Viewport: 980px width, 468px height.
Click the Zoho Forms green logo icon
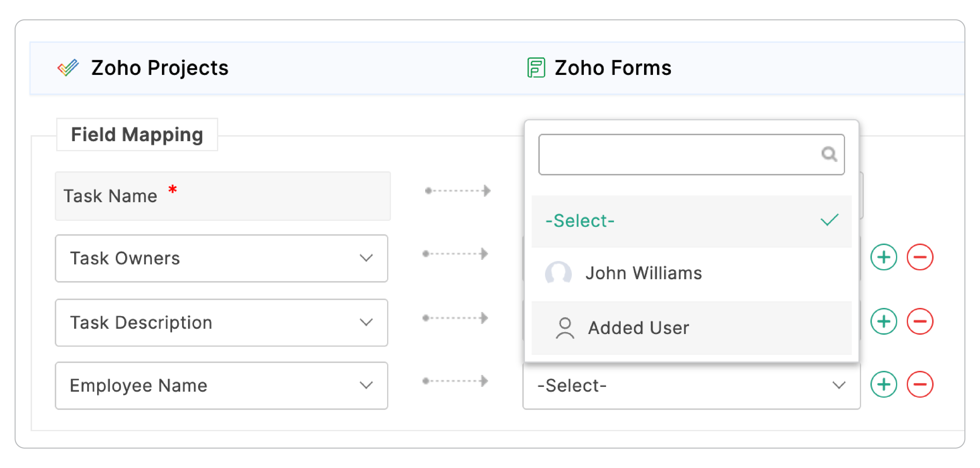pyautogui.click(x=536, y=68)
